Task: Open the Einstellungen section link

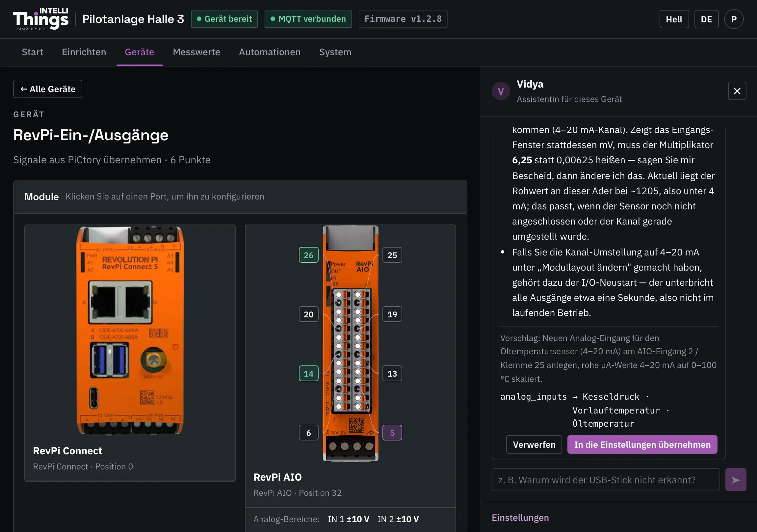Action: 520,518
